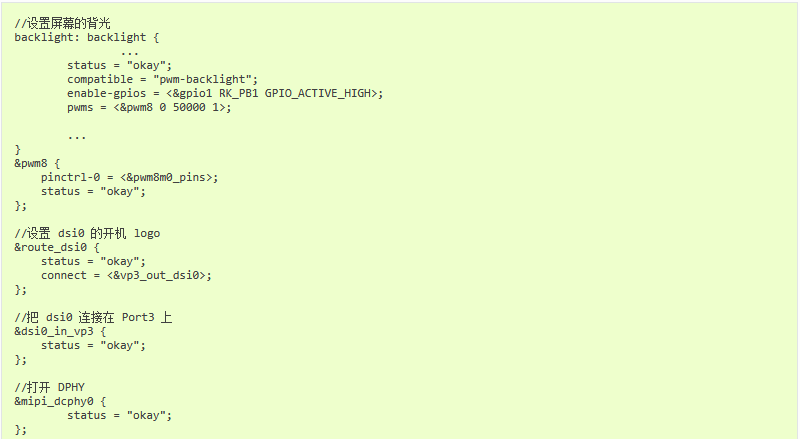Click the status okay line under &route_dsi0
Image resolution: width=800 pixels, height=439 pixels.
click(x=93, y=261)
